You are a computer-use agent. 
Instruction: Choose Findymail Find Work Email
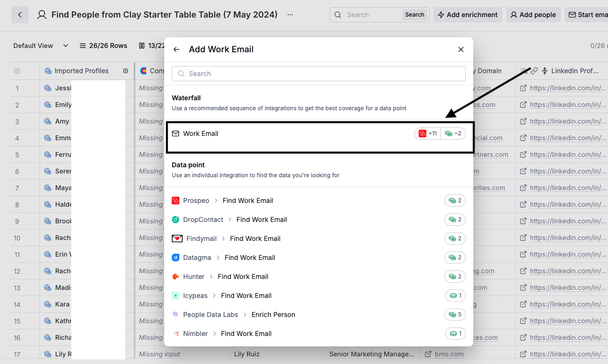tap(319, 239)
